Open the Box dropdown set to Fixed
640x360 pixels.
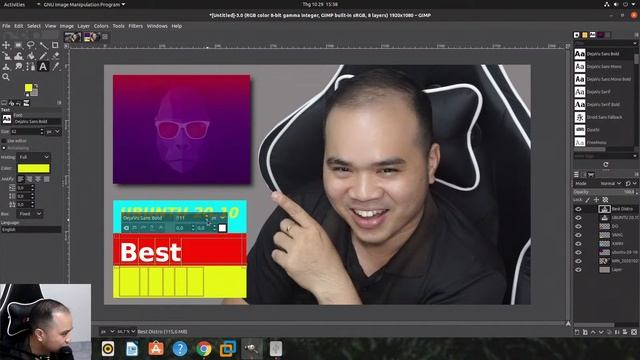tap(30, 214)
